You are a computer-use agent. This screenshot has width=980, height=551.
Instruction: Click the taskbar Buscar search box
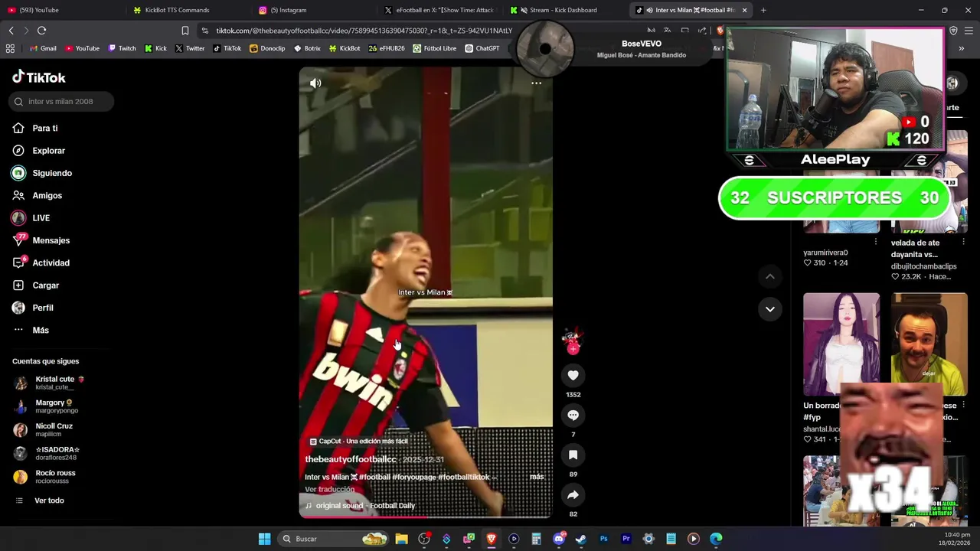point(333,539)
